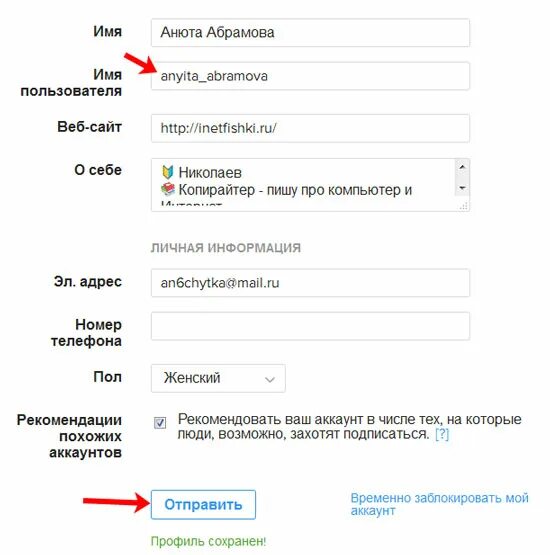Click the green-yellow shield emoji before Николаев
The height and width of the screenshot is (555, 550).
pos(167,172)
